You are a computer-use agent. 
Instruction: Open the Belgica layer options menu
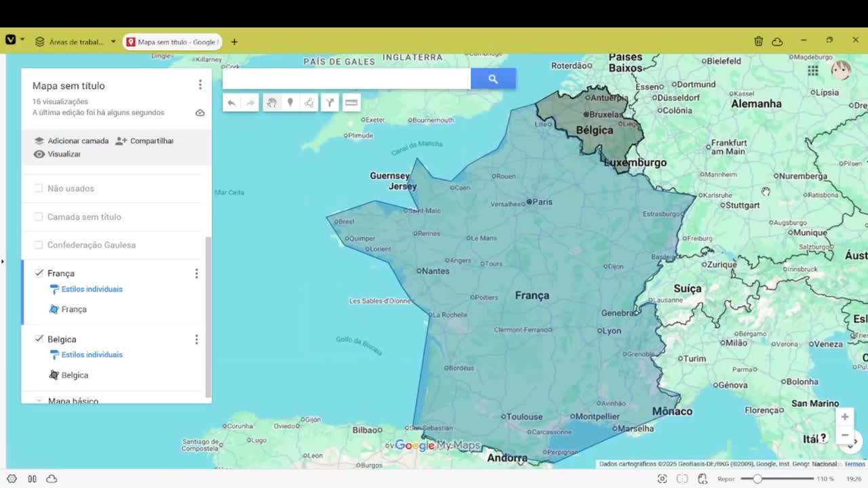[x=196, y=339]
